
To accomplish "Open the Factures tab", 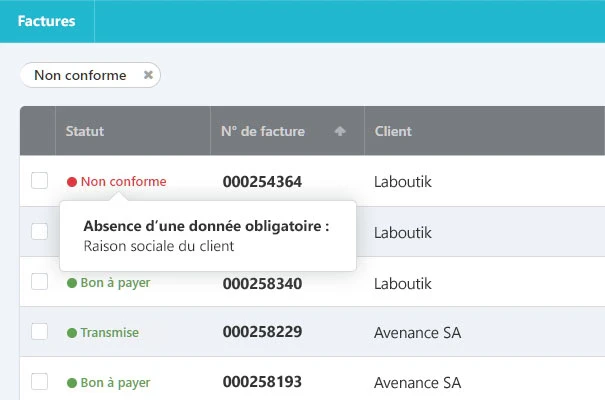I will tap(47, 21).
